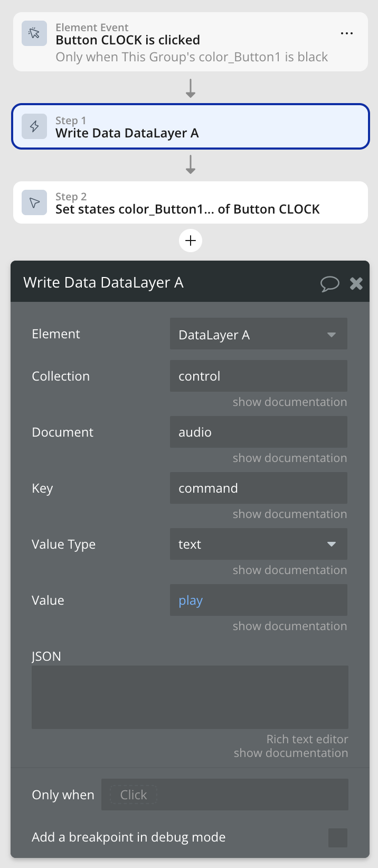Click the cursor icon on the Element Event card
The width and height of the screenshot is (378, 868).
point(34,33)
